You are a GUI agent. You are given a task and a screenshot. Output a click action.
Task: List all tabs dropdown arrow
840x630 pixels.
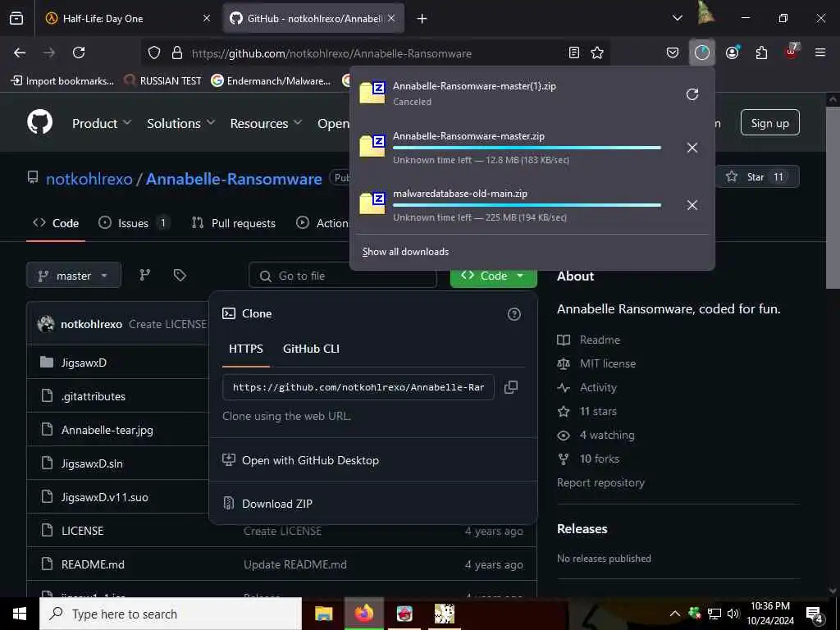tap(677, 18)
